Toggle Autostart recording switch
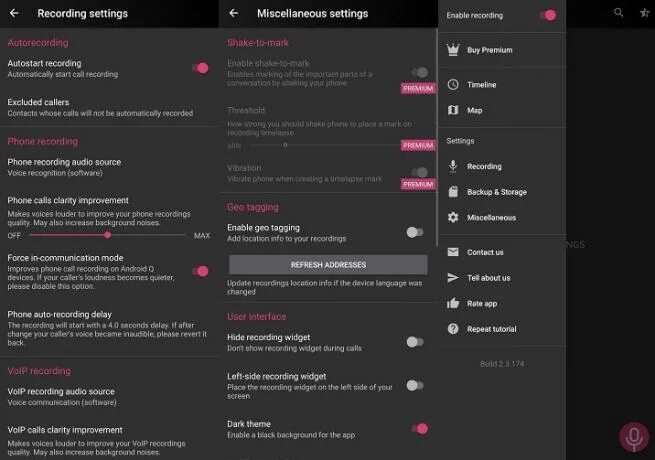The height and width of the screenshot is (460, 655). pyautogui.click(x=200, y=68)
